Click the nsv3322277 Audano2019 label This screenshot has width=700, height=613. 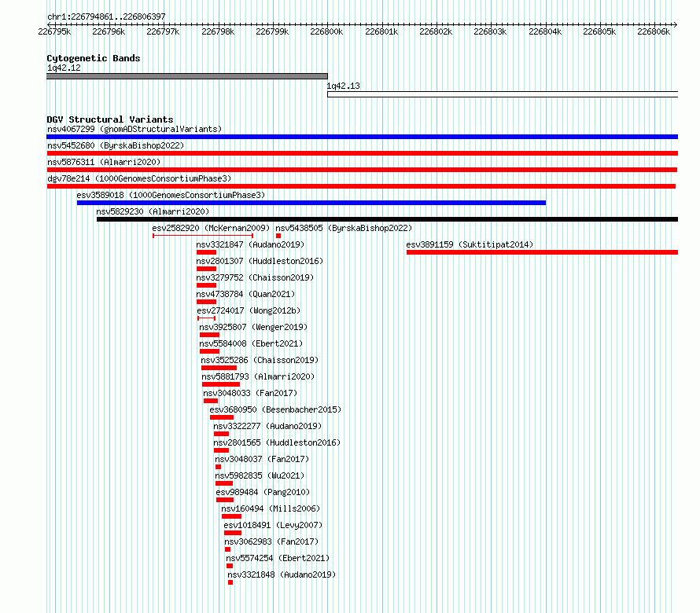(x=267, y=426)
